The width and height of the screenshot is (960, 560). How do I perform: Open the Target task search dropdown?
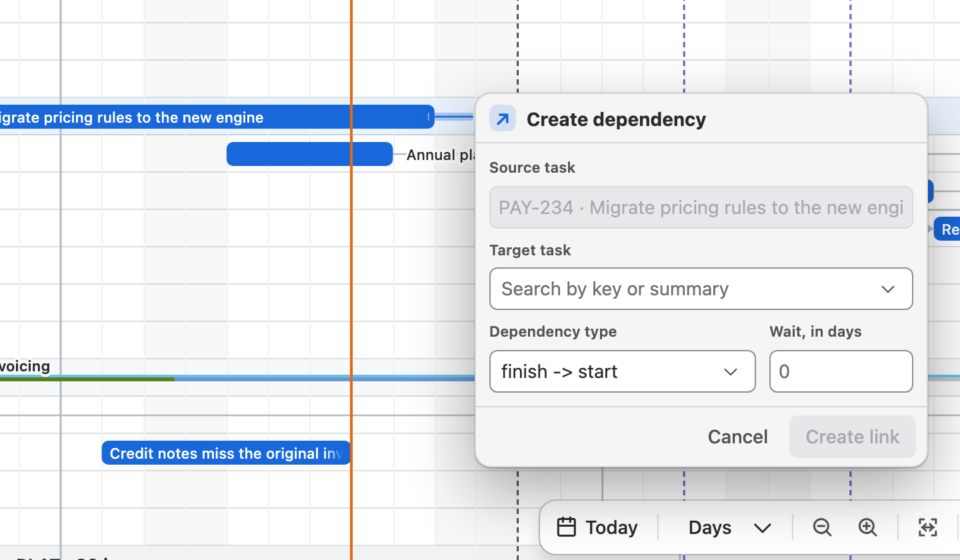point(701,289)
